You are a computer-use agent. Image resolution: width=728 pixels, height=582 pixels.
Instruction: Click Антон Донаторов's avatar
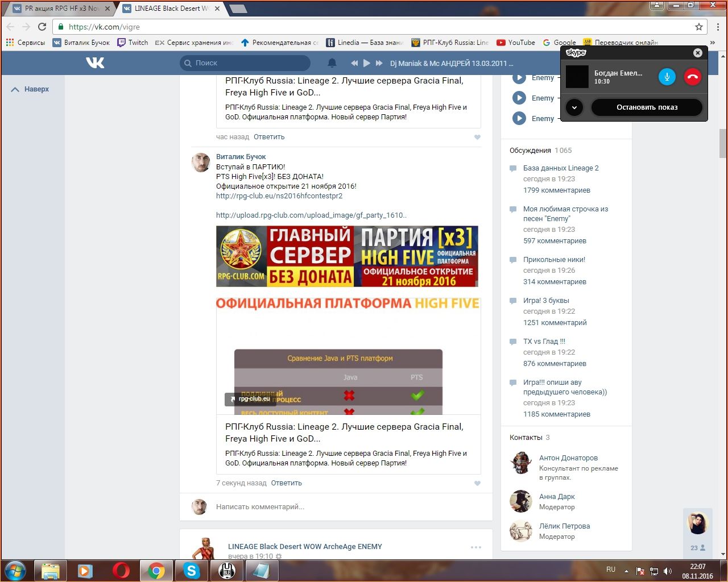[520, 463]
